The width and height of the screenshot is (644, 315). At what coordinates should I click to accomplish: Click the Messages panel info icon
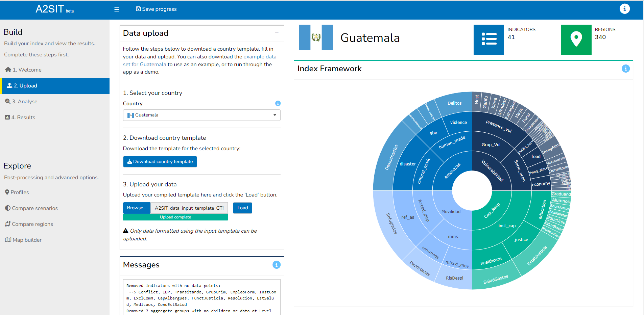[x=276, y=265]
